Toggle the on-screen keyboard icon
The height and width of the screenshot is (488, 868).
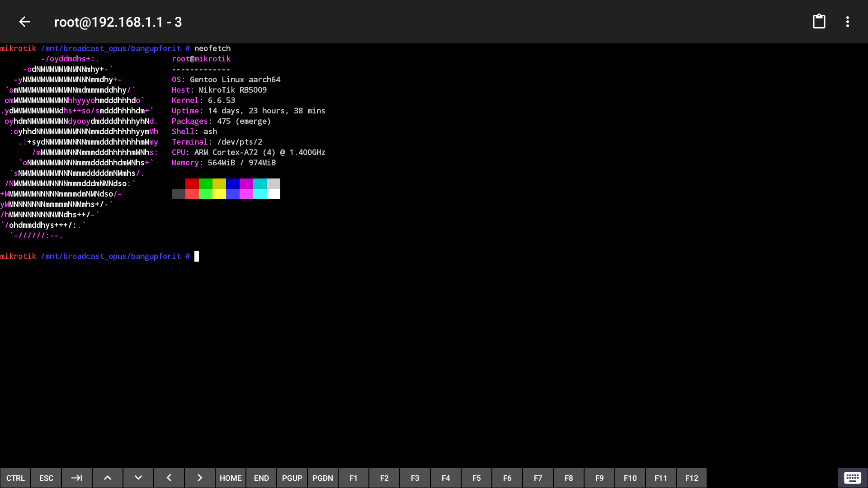852,478
